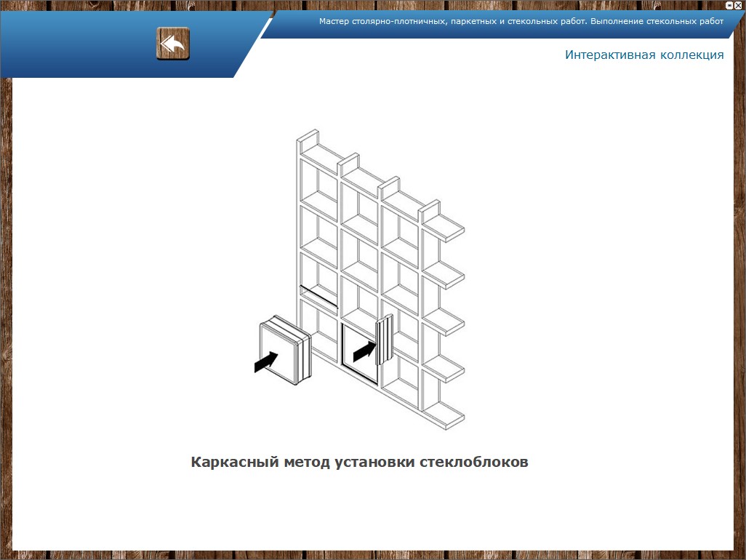Select the second top post from the left
This screenshot has height=560, width=746.
pos(349,164)
